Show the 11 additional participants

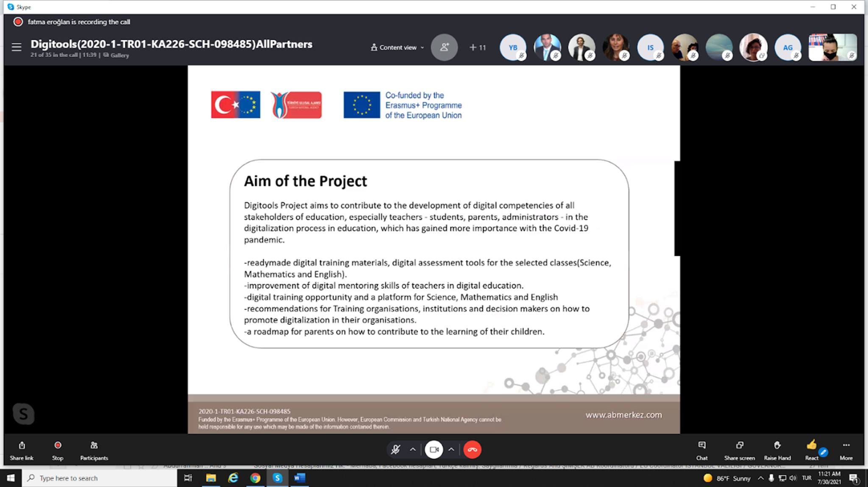coord(478,47)
